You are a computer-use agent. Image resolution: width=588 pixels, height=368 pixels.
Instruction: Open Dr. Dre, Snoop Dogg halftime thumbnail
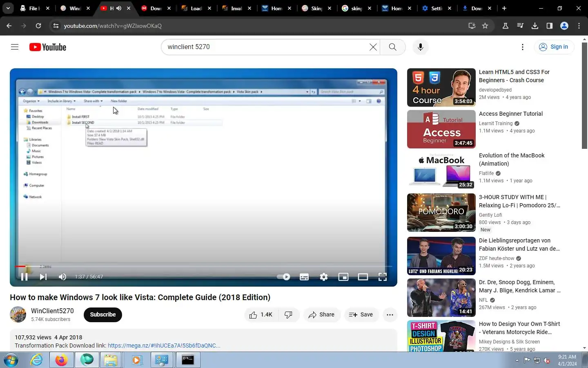[441, 298]
